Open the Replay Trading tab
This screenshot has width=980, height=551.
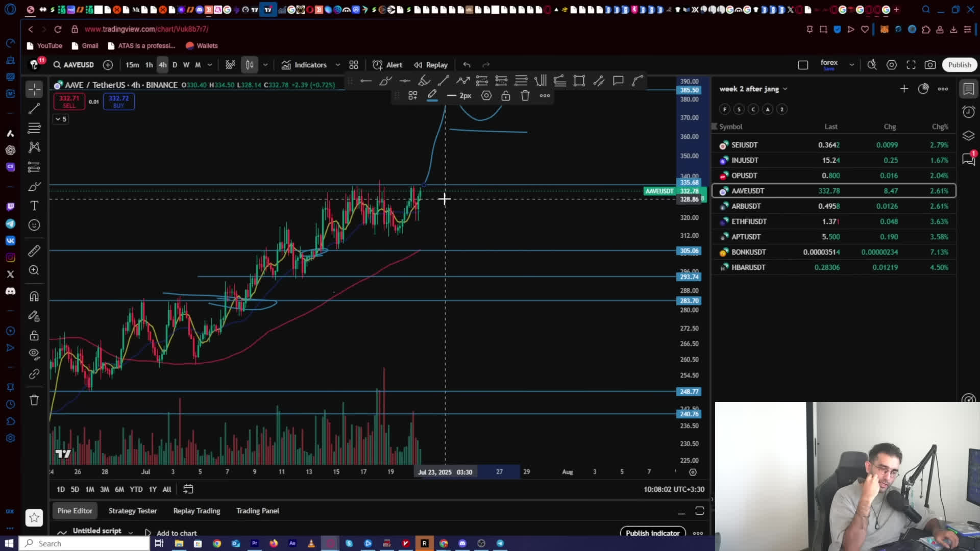click(x=197, y=511)
